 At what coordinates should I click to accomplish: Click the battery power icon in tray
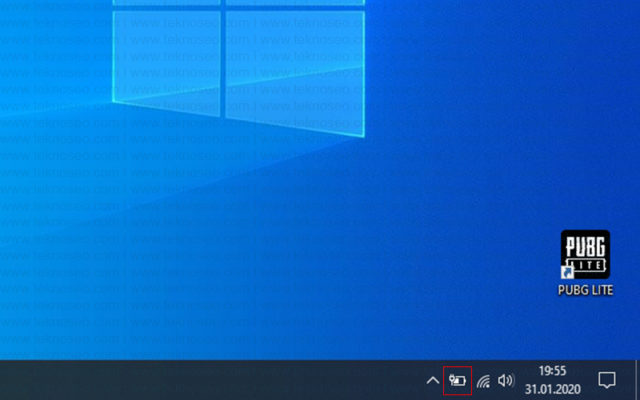click(x=457, y=381)
